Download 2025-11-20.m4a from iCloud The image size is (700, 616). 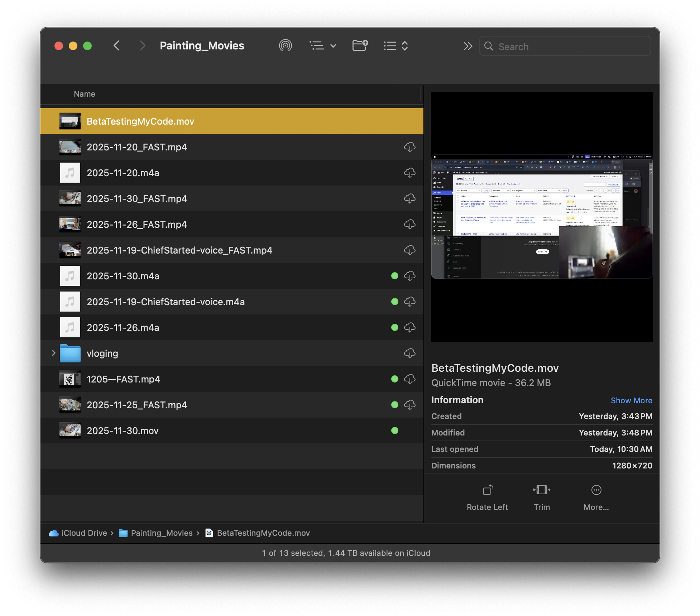[410, 173]
